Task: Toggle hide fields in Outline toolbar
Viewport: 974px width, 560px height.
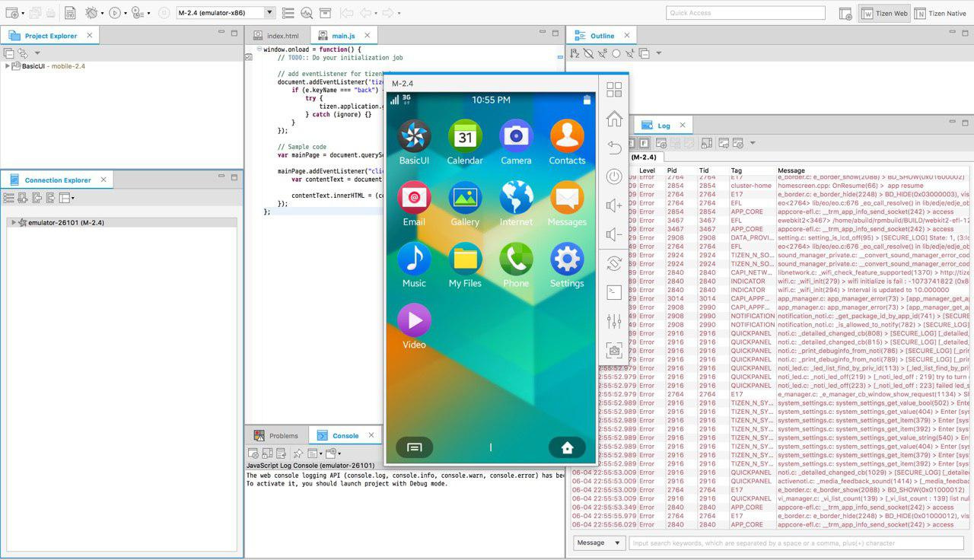Action: (x=590, y=53)
